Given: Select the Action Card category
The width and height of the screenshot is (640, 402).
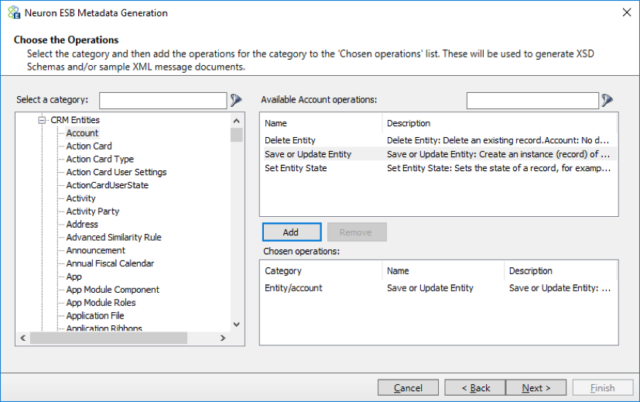Looking at the screenshot, I should point(89,146).
